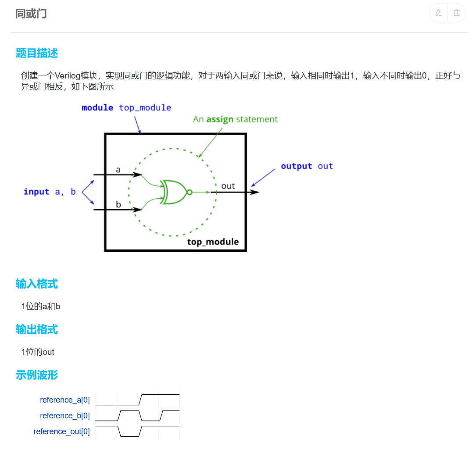Click the edit pencil icon
Screen dimensions: 476x453
point(438,13)
